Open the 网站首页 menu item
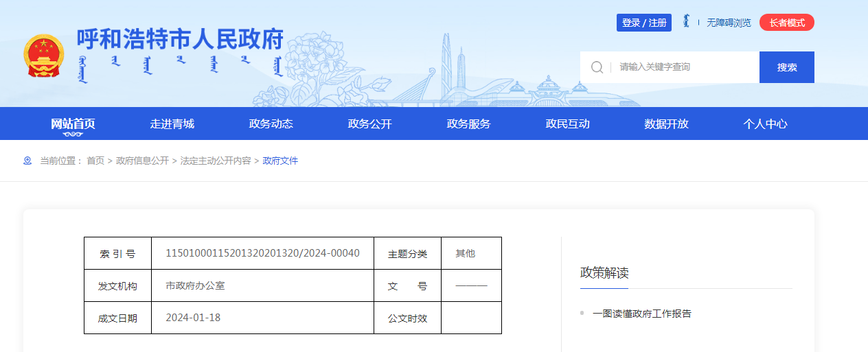The width and height of the screenshot is (868, 352). coord(73,124)
